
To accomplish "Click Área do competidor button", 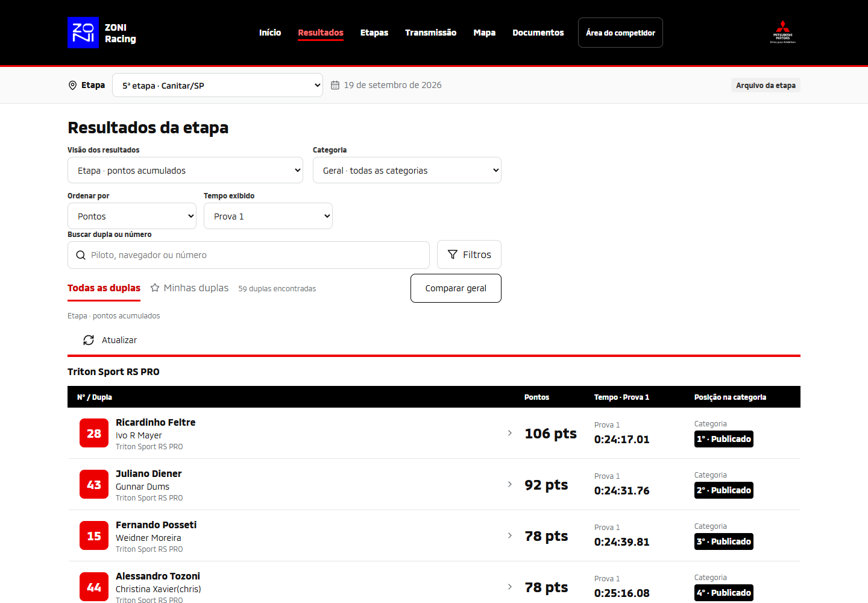I will 620,33.
